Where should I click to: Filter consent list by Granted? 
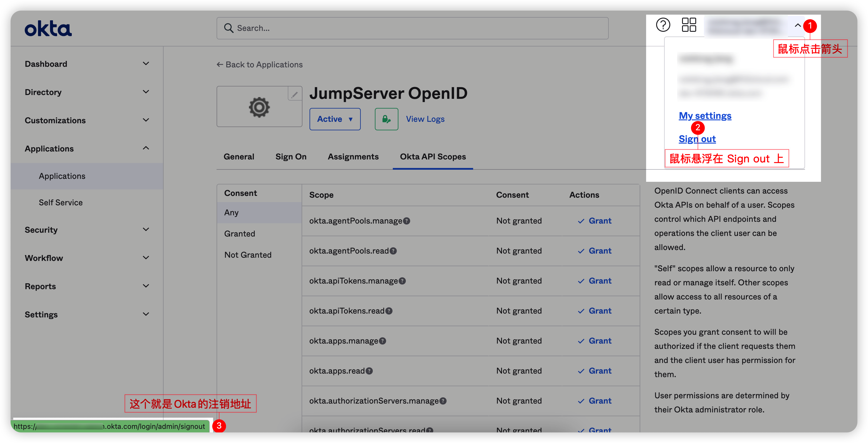point(240,234)
